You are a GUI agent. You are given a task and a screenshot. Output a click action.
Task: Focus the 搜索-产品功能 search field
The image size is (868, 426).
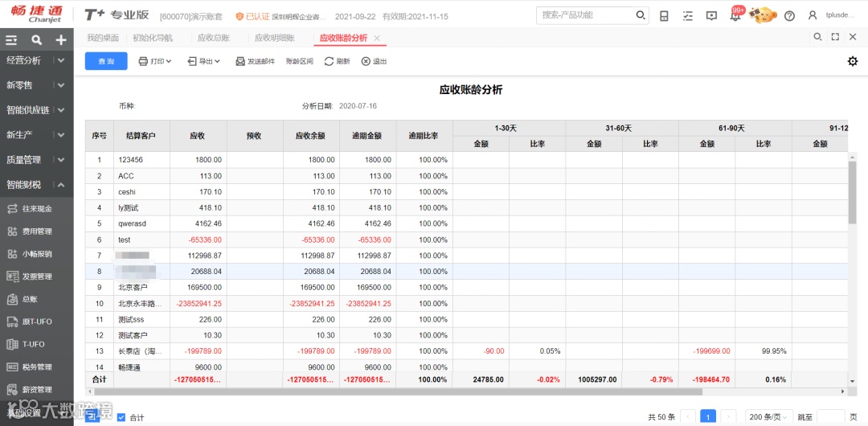[x=587, y=15]
